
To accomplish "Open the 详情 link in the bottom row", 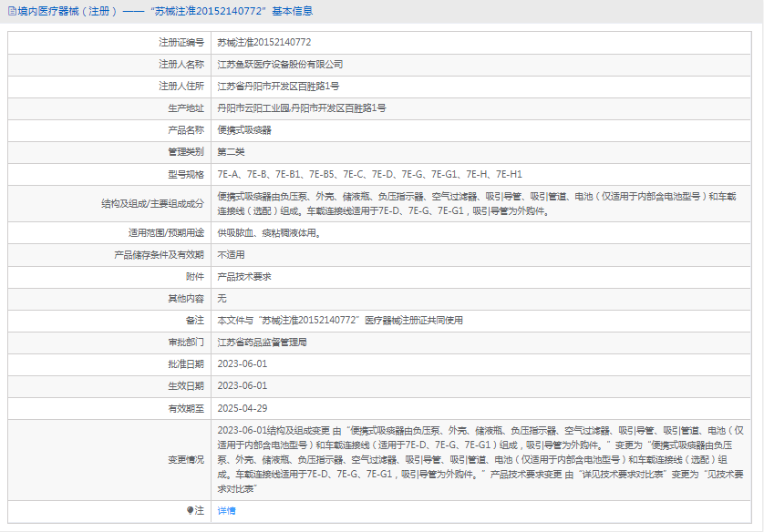I will tap(227, 510).
